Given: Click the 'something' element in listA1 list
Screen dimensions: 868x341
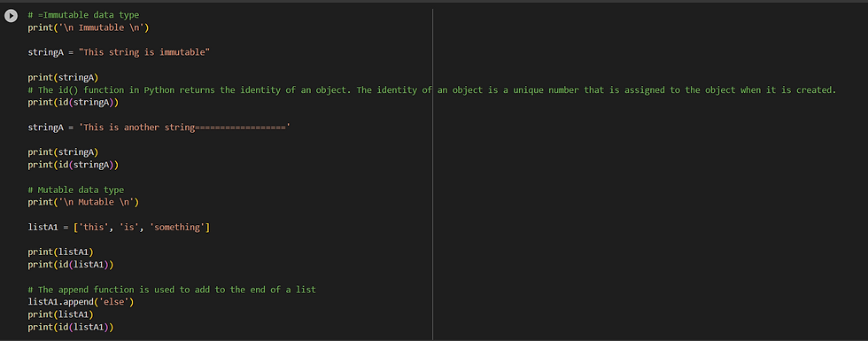Looking at the screenshot, I should tap(177, 227).
